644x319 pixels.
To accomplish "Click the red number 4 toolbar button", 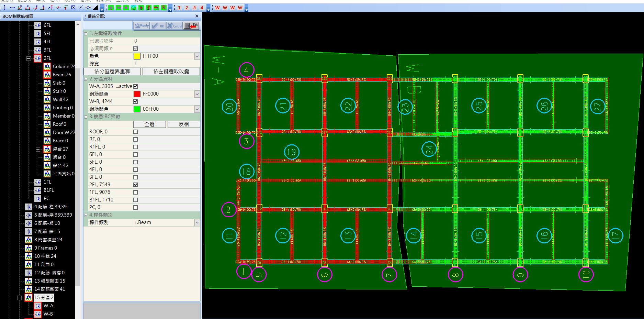I will pos(202,8).
